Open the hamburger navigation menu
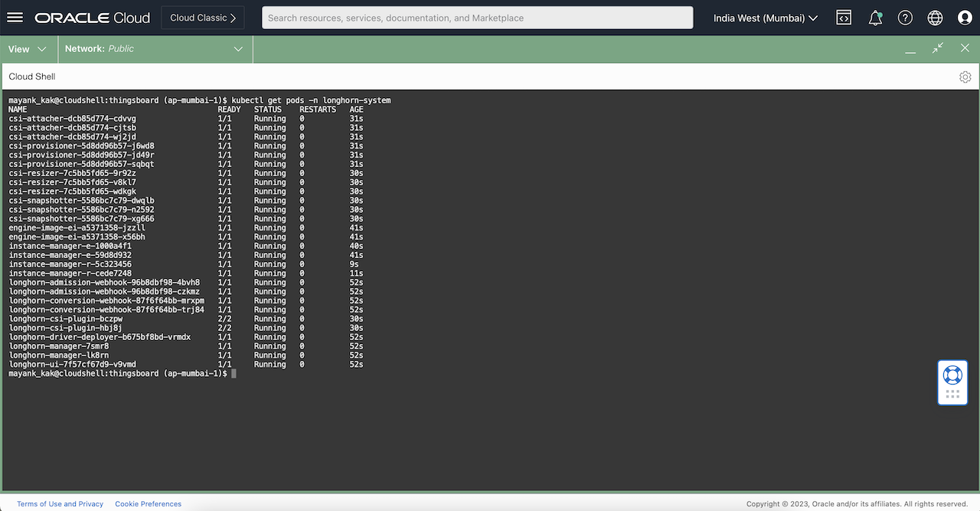The width and height of the screenshot is (980, 511). [15, 18]
